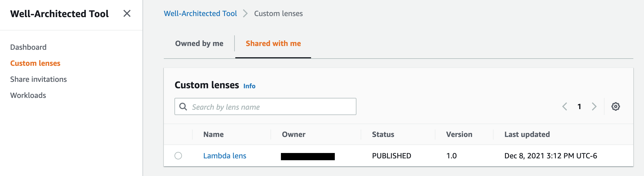The height and width of the screenshot is (176, 644).
Task: Switch to the Owned by me tab
Action: pos(199,43)
